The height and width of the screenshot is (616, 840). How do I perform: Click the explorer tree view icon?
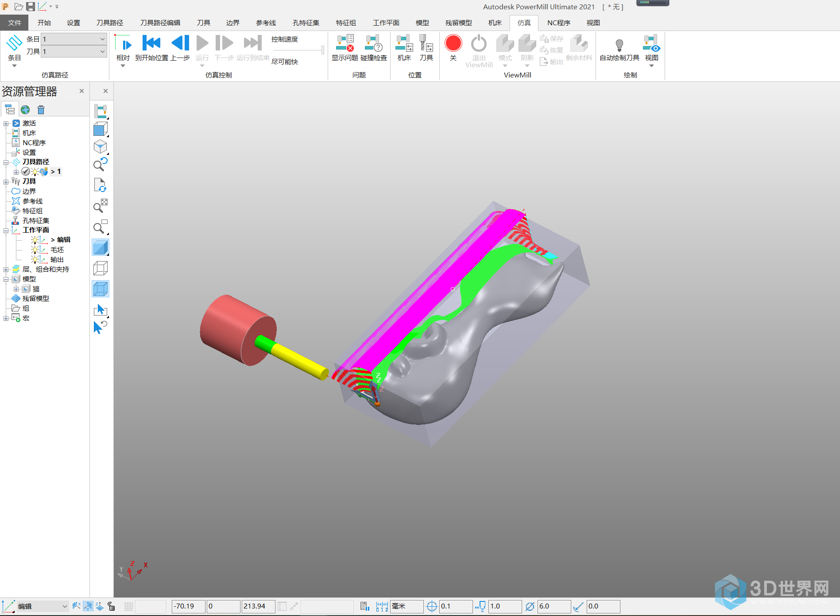tap(10, 109)
